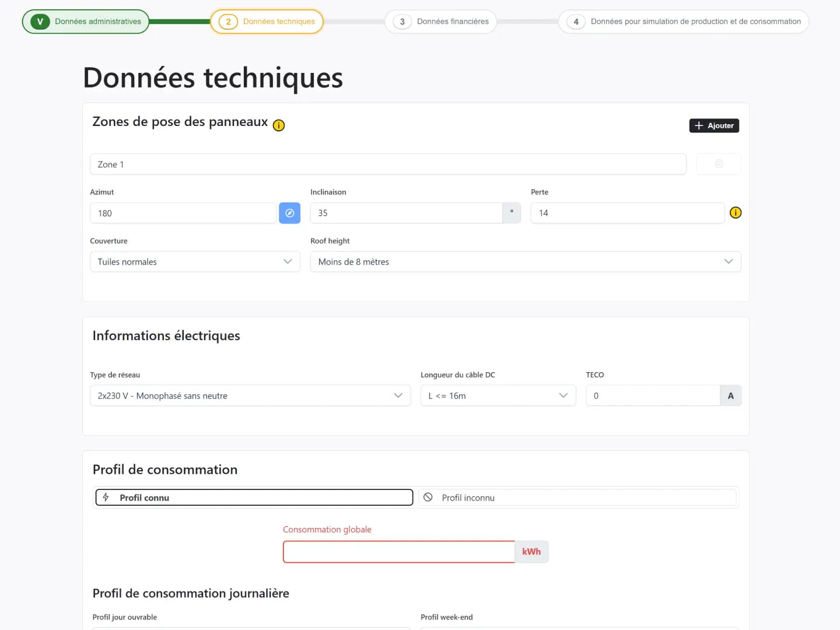Focus the Consommation globale input field
This screenshot has width=840, height=630.
pos(399,552)
